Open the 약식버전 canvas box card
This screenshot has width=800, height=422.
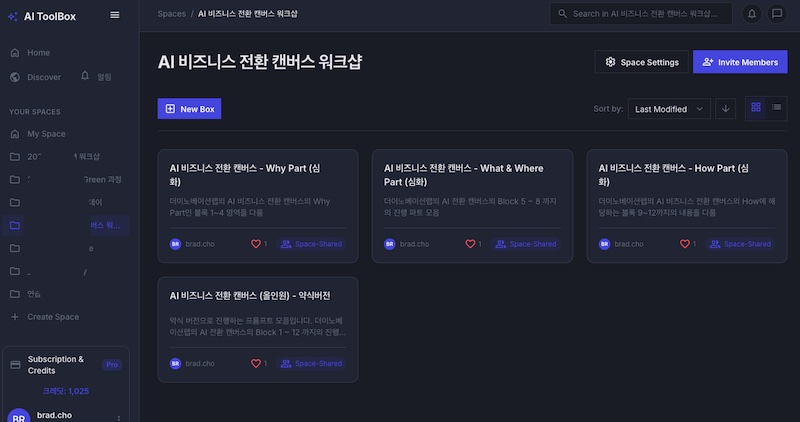258,315
